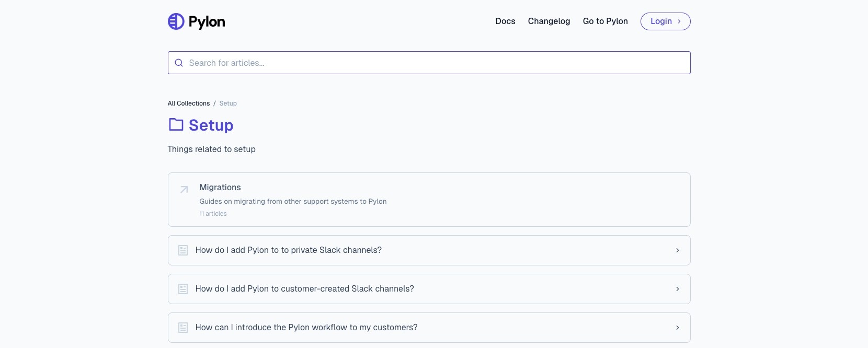Click Migrations guides description text
Image resolution: width=868 pixels, height=348 pixels.
(x=293, y=202)
